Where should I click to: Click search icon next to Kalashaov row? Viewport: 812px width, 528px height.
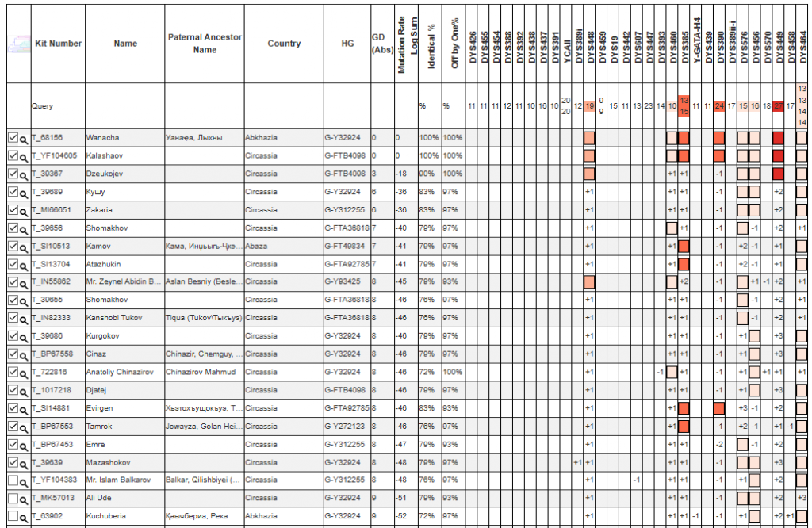(x=25, y=156)
